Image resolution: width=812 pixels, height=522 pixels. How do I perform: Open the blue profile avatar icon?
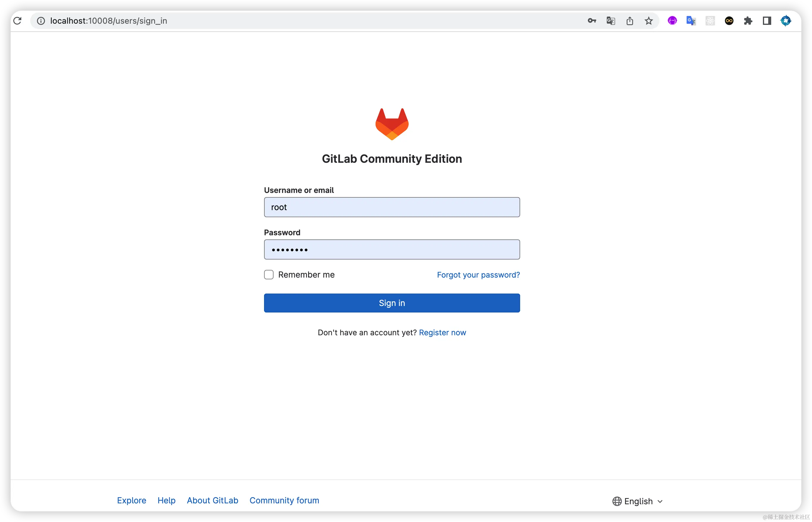click(786, 21)
